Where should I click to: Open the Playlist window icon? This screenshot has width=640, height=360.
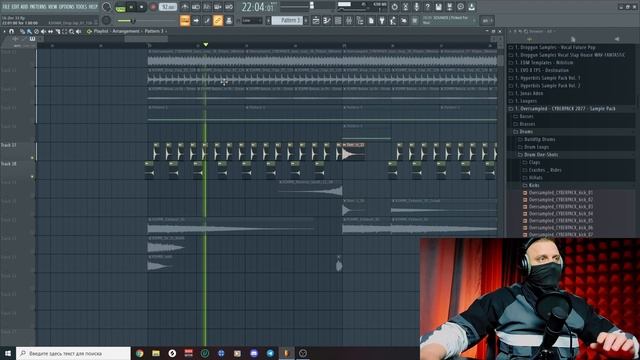pyautogui.click(x=316, y=20)
